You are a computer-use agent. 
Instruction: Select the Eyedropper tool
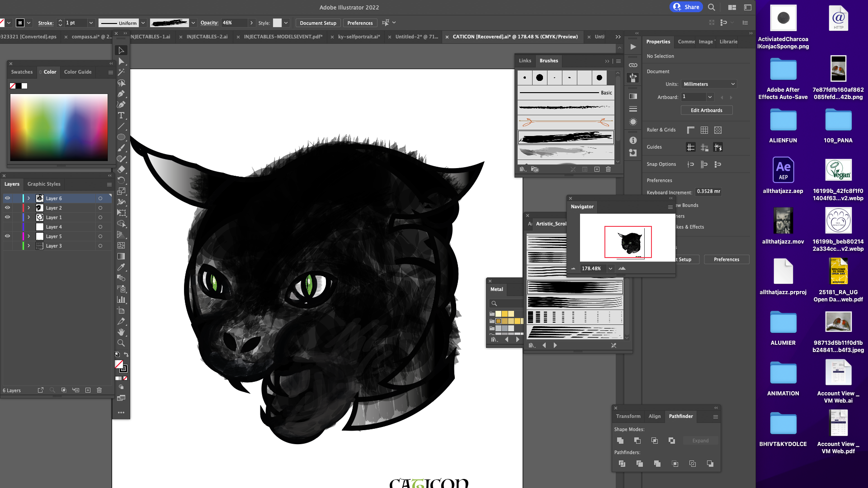coord(121,267)
